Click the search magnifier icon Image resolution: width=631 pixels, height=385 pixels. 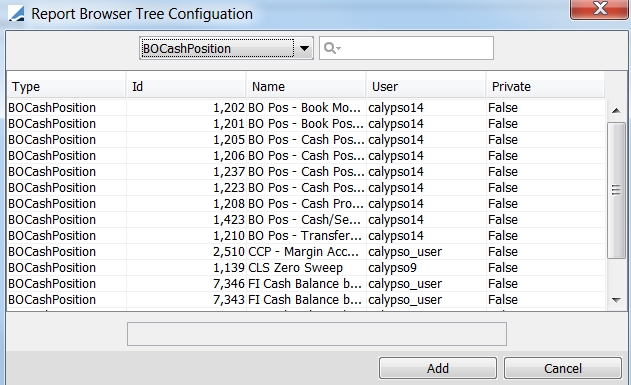pyautogui.click(x=332, y=48)
